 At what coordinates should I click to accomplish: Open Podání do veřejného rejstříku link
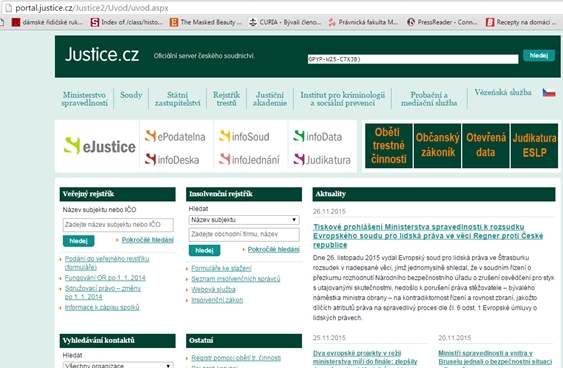click(x=107, y=263)
